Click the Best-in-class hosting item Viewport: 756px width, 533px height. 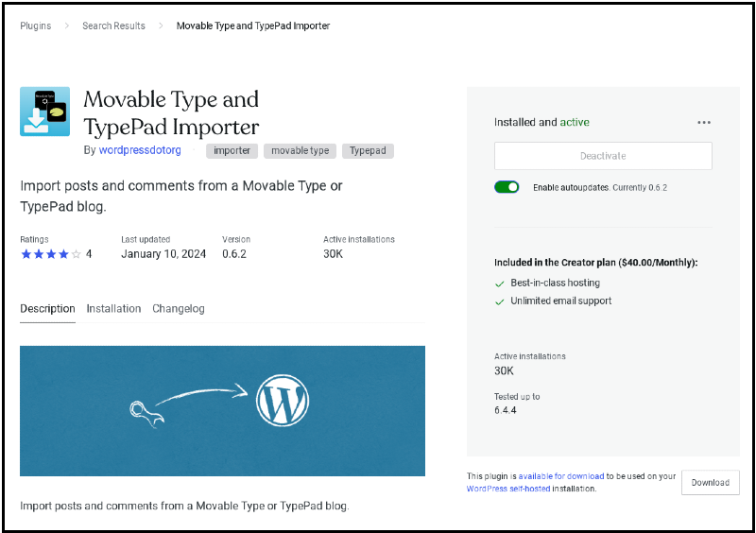[556, 283]
